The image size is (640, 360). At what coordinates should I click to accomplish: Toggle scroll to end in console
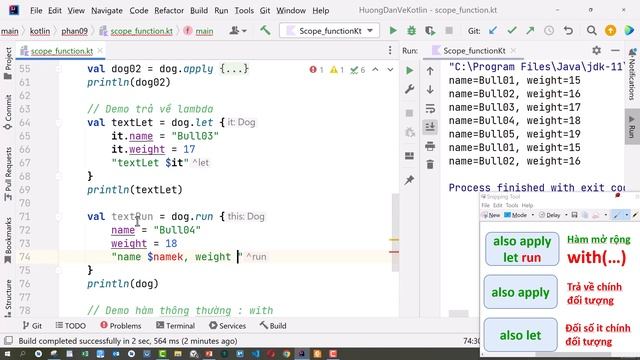[x=430, y=127]
